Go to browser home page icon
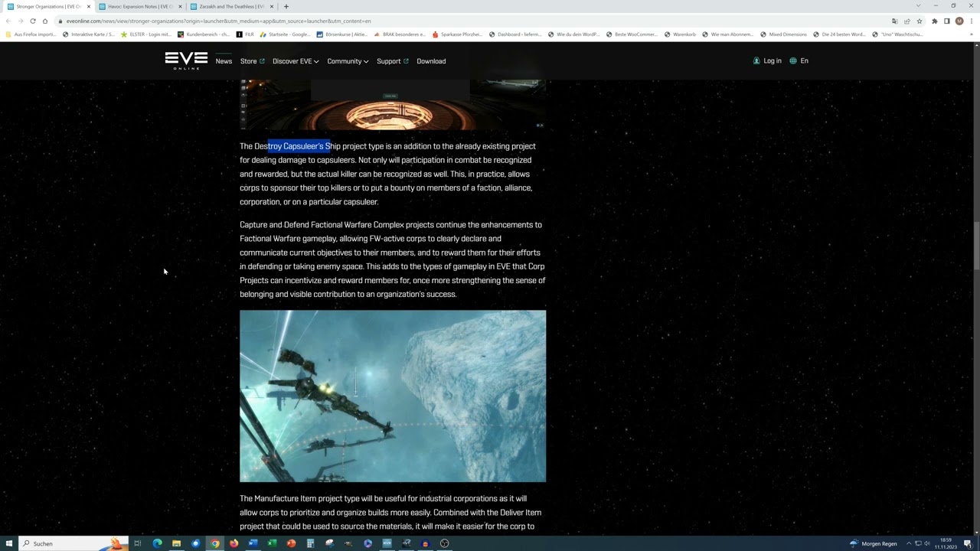The image size is (980, 551). pyautogui.click(x=45, y=21)
